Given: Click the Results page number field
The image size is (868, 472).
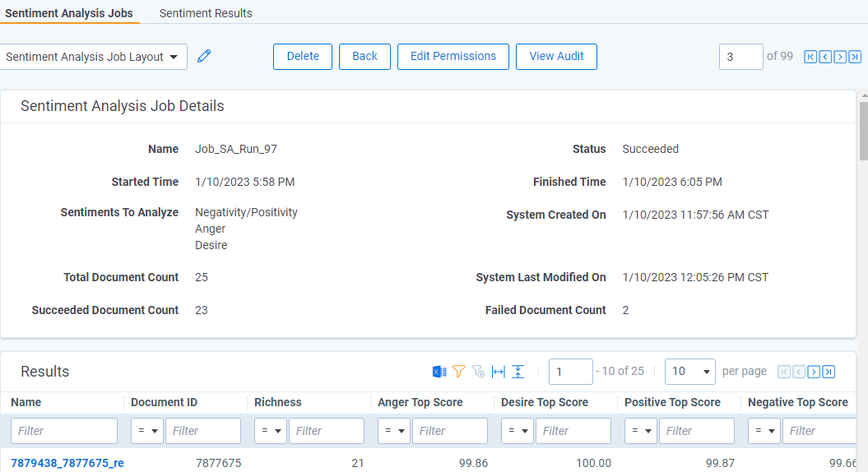Looking at the screenshot, I should pos(571,372).
